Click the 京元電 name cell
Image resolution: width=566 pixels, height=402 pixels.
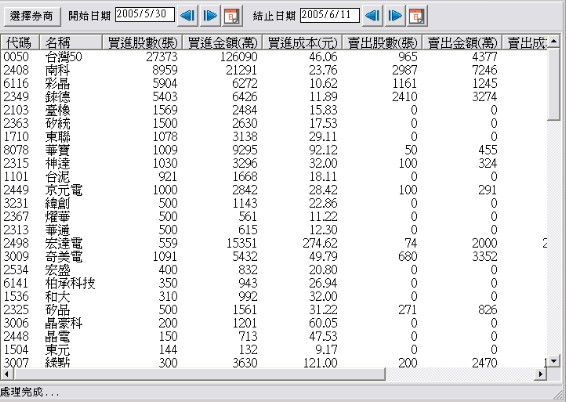click(64, 190)
